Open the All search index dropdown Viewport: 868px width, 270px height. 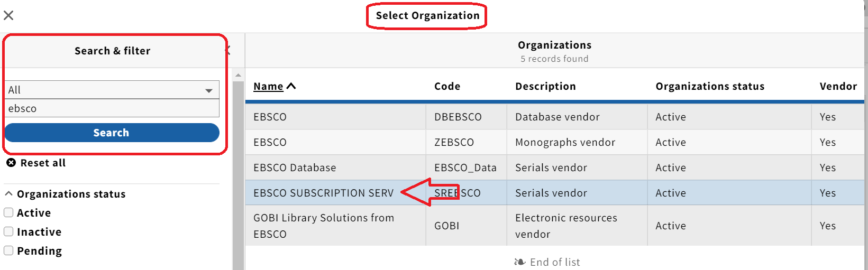coord(112,90)
